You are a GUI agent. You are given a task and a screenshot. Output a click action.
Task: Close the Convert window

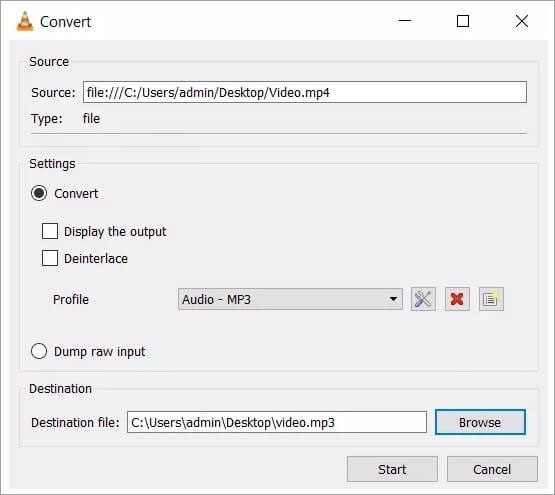click(x=522, y=21)
